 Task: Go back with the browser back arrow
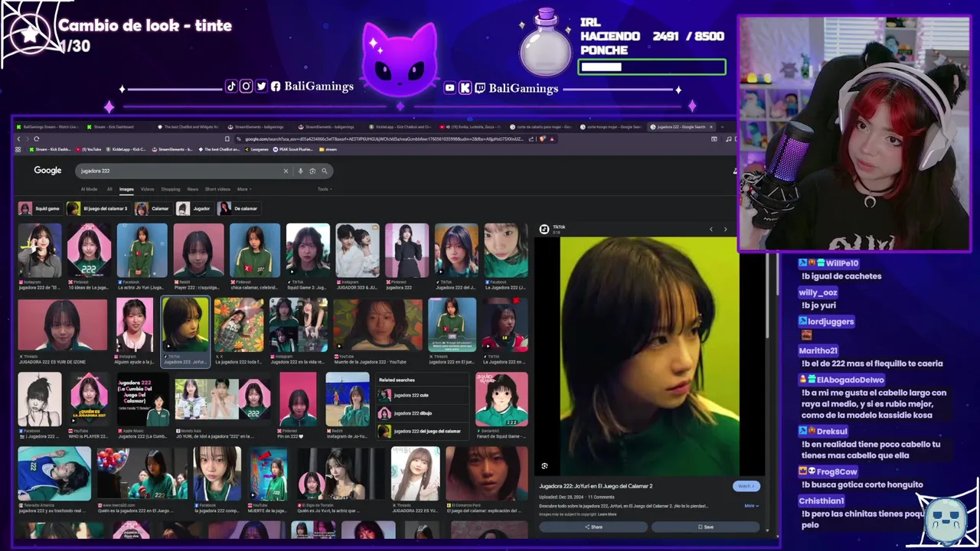click(19, 139)
